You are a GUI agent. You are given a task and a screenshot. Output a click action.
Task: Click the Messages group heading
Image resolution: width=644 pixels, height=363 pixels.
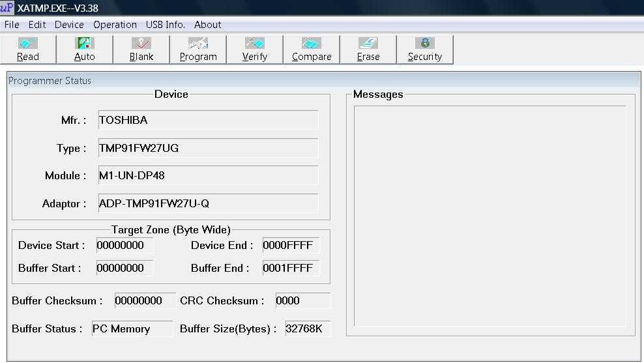378,94
